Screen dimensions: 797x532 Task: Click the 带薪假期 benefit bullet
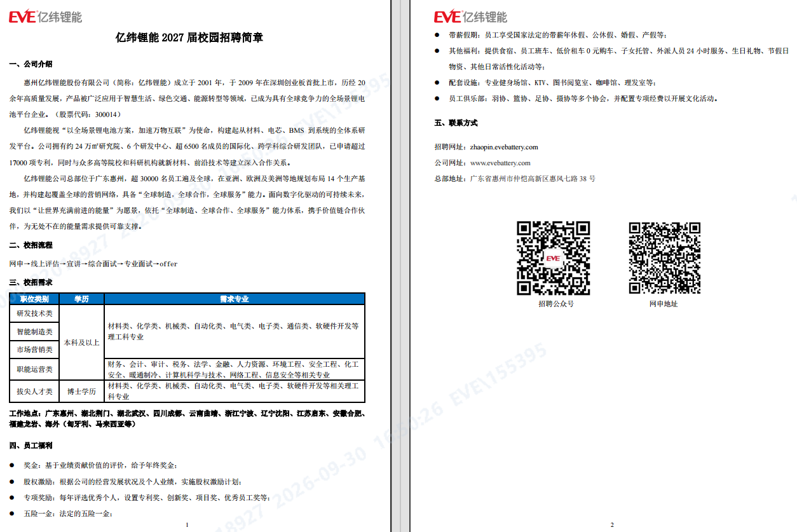tap(550, 36)
